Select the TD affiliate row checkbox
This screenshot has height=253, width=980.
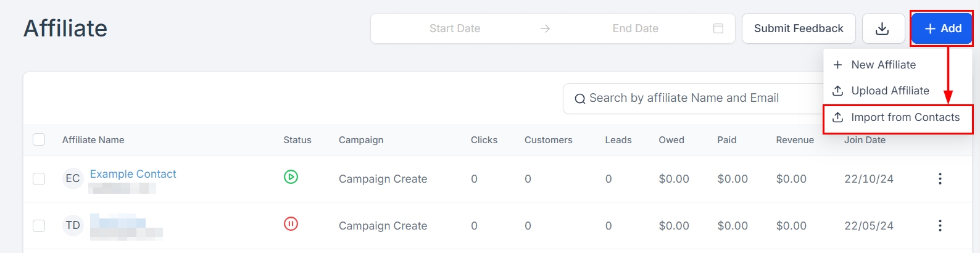[x=39, y=226]
